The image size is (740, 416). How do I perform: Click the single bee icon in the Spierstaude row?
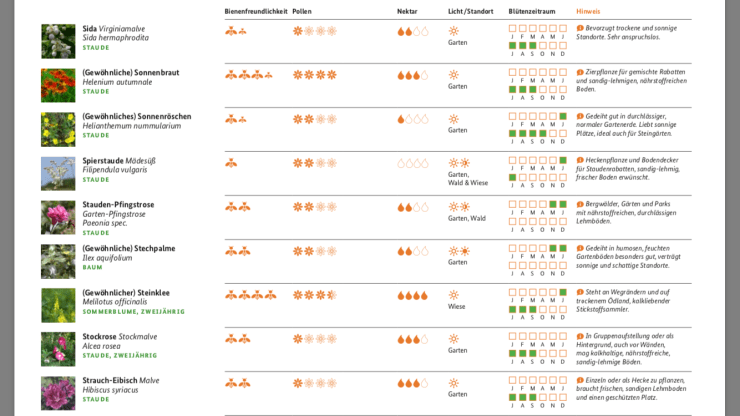231,163
